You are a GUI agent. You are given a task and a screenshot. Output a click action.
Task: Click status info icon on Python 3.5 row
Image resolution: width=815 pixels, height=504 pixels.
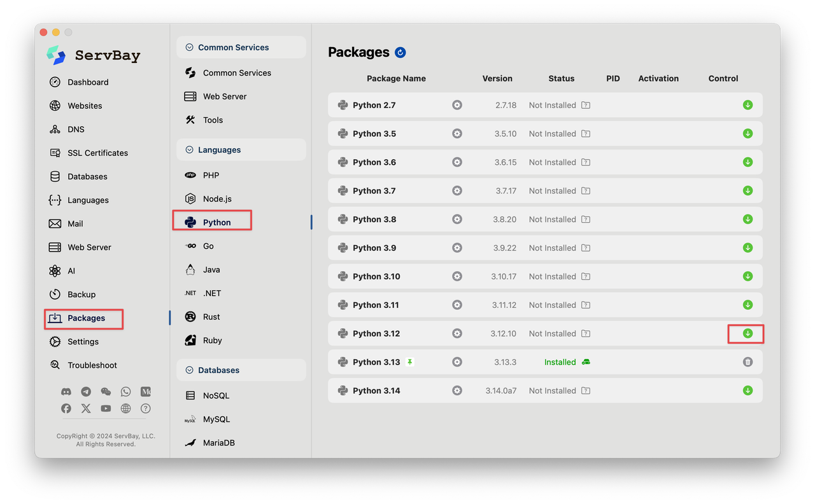(586, 134)
